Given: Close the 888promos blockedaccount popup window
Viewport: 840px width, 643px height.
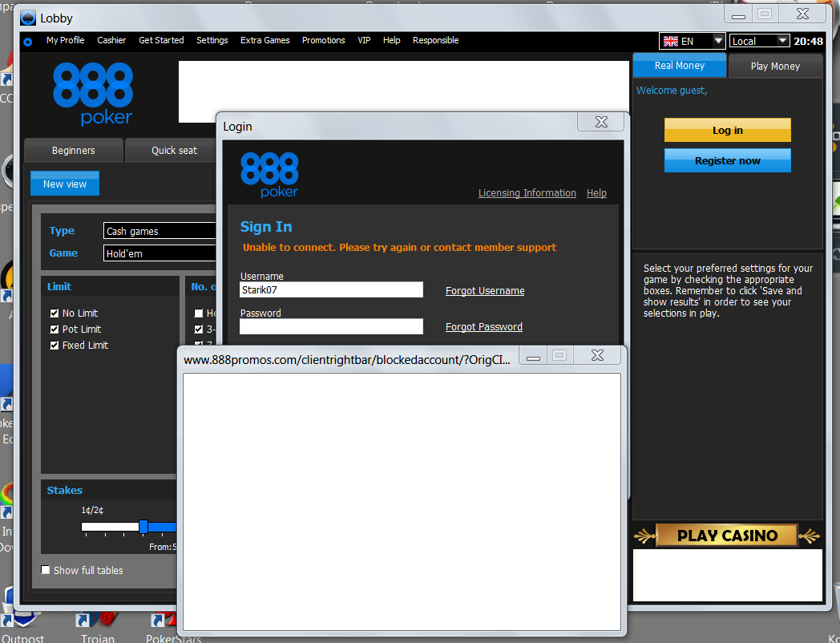Looking at the screenshot, I should click(x=597, y=355).
